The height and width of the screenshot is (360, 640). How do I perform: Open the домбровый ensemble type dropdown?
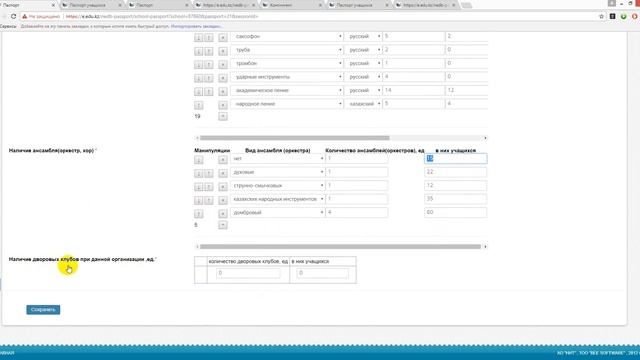pos(278,212)
